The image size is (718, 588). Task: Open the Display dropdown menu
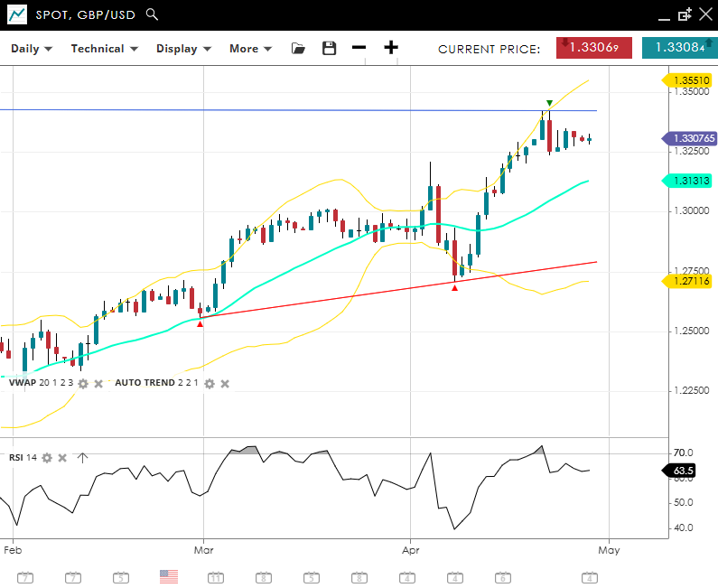click(183, 49)
